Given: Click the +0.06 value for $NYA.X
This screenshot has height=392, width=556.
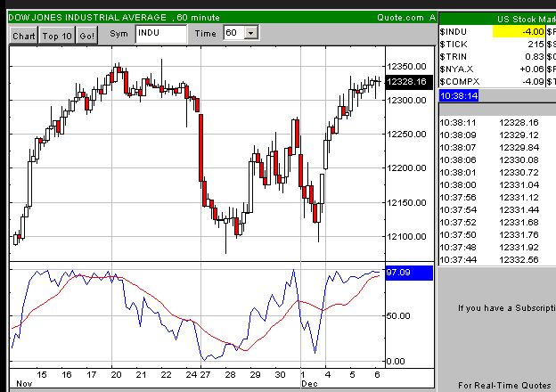Looking at the screenshot, I should pyautogui.click(x=532, y=69).
